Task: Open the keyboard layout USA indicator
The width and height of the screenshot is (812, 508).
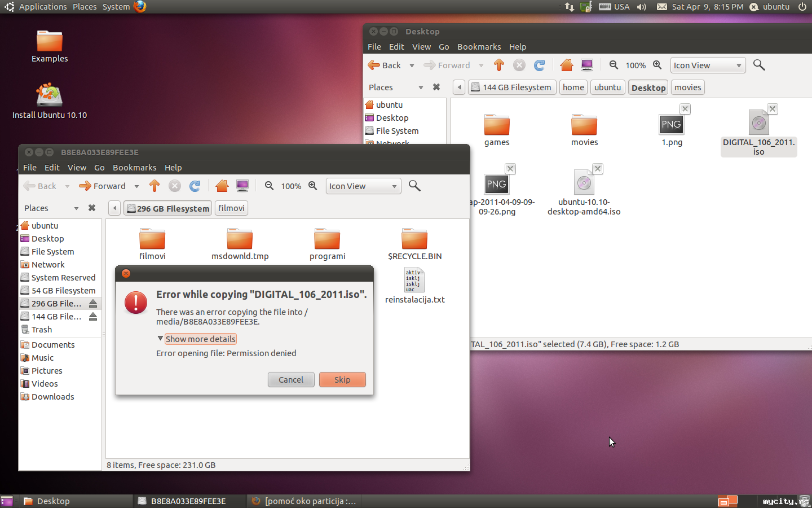Action: coord(615,7)
